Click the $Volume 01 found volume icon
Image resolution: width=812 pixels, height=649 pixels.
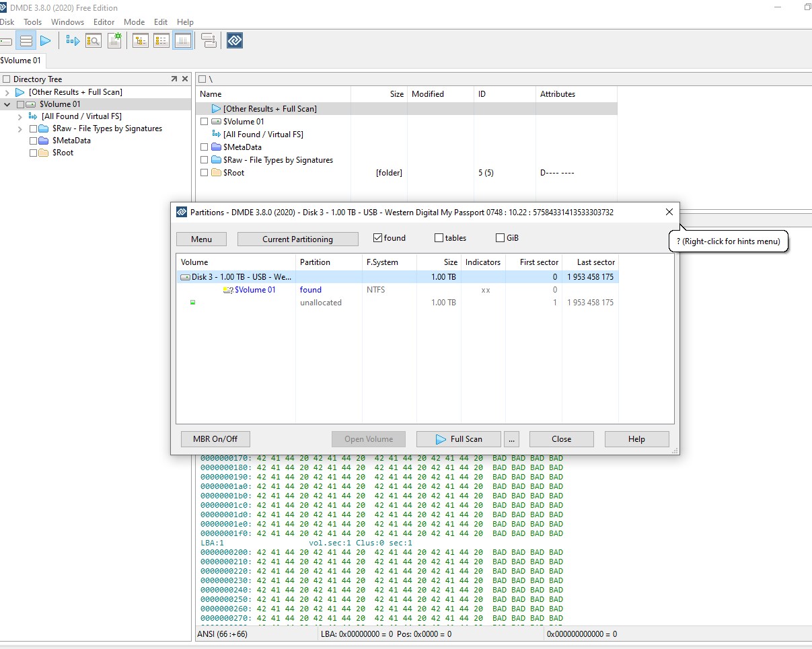pos(228,290)
